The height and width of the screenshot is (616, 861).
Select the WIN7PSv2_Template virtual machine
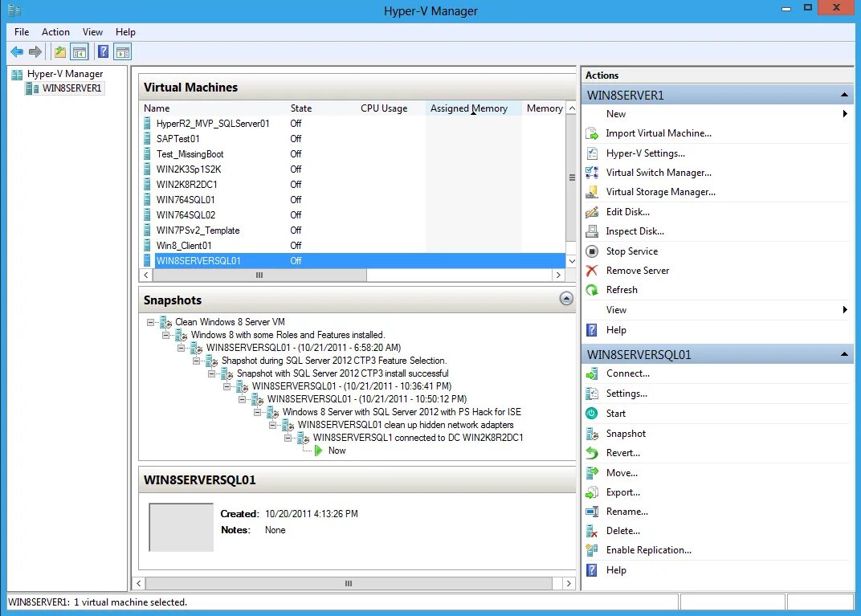click(353, 230)
